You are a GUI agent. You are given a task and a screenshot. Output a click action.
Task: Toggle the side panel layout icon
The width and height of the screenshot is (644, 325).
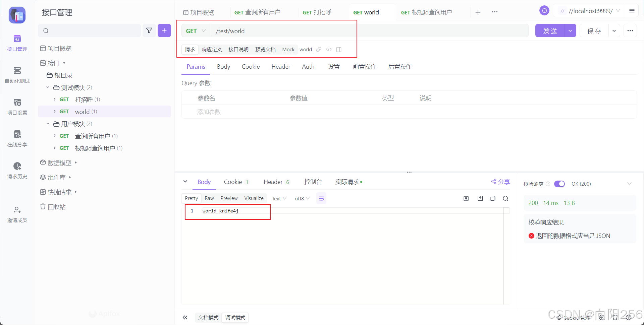click(x=339, y=50)
